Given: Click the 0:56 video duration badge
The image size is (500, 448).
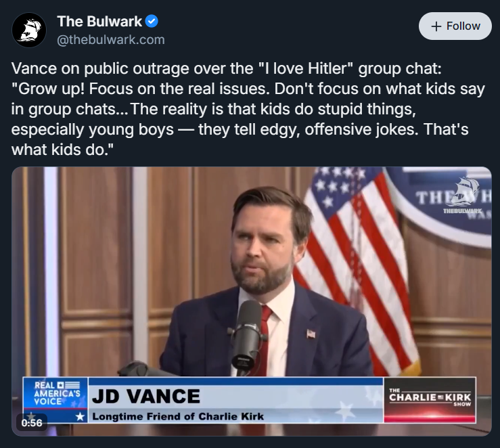Looking at the screenshot, I should tap(32, 423).
